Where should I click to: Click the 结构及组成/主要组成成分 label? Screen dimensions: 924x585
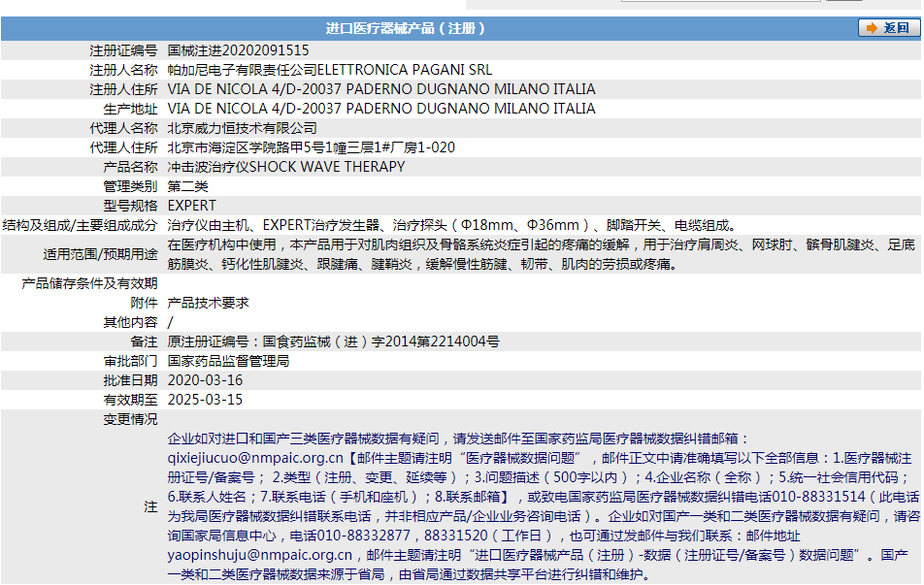81,226
